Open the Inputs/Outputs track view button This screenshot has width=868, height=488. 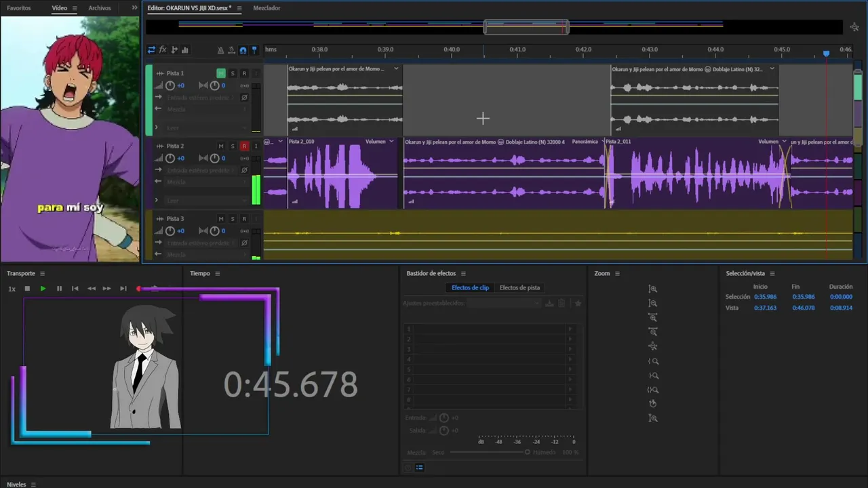(x=151, y=49)
